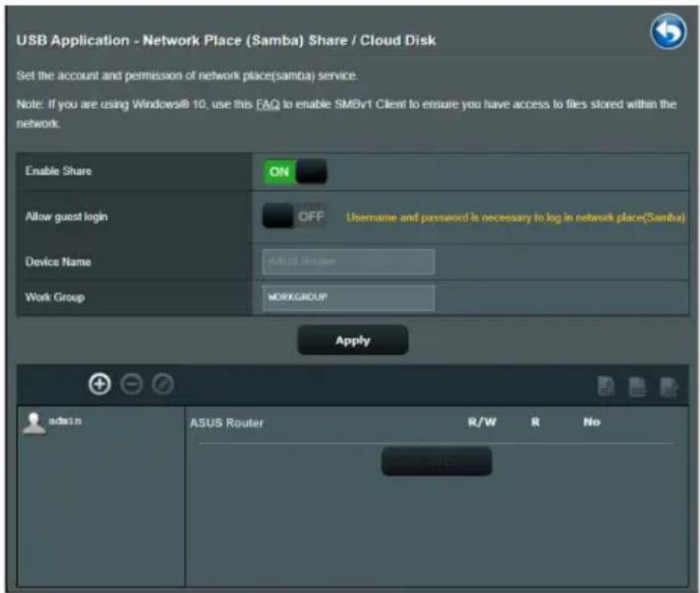Click the delete folder icon
This screenshot has width=700, height=593.
637,386
